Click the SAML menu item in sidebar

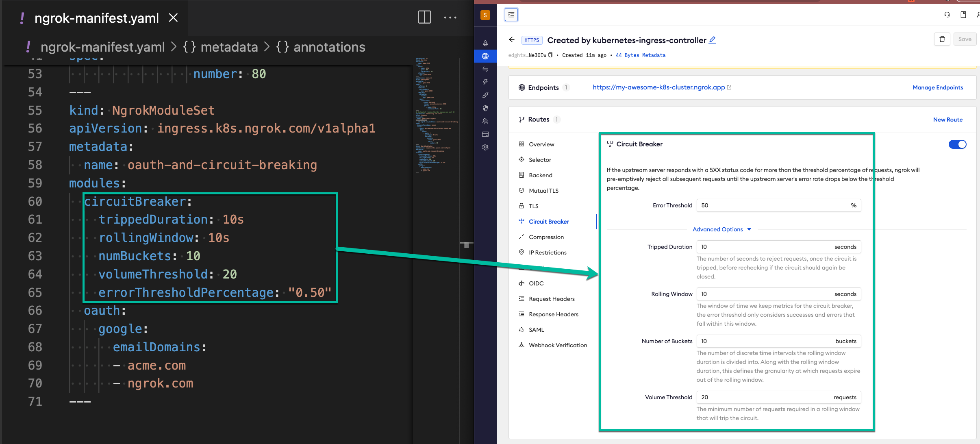[536, 330]
